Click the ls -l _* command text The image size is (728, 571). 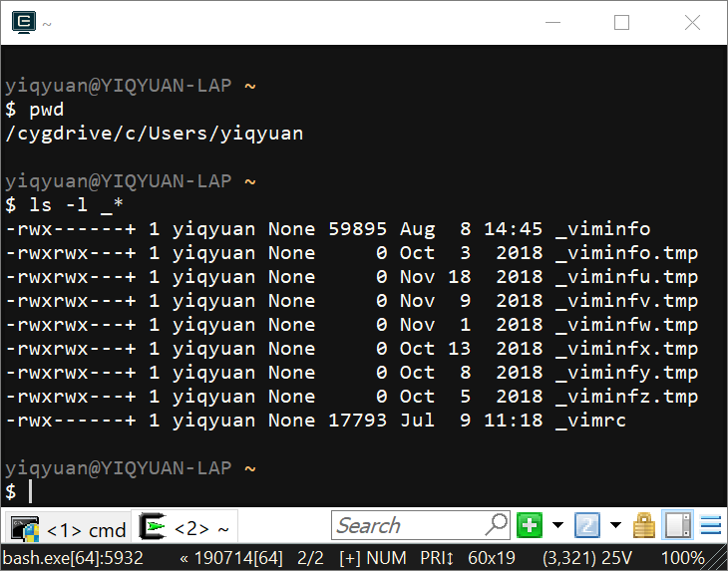click(76, 205)
